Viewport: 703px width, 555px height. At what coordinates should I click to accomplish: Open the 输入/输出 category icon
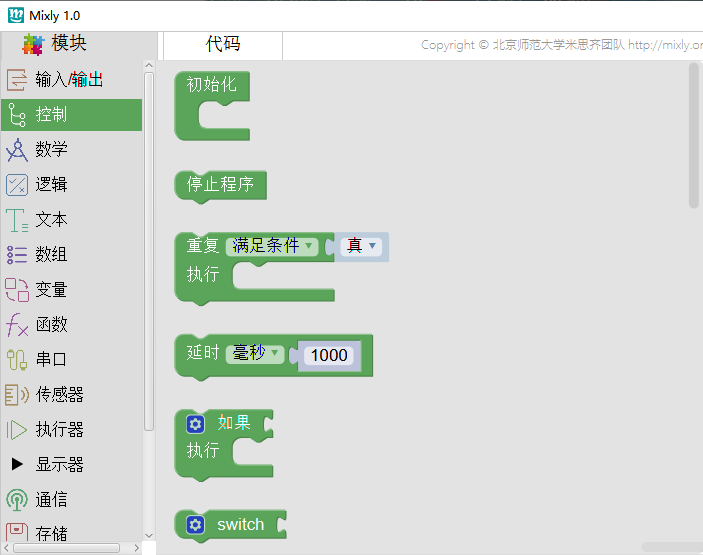17,80
